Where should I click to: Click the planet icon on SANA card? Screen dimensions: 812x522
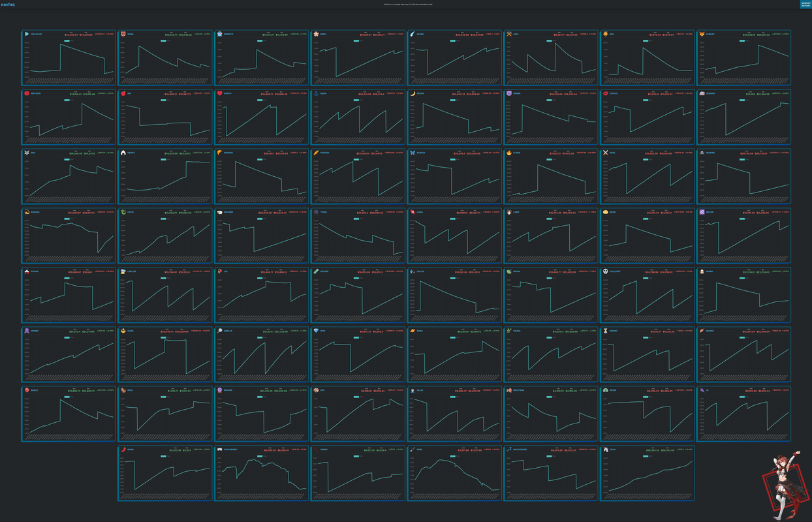(413, 331)
